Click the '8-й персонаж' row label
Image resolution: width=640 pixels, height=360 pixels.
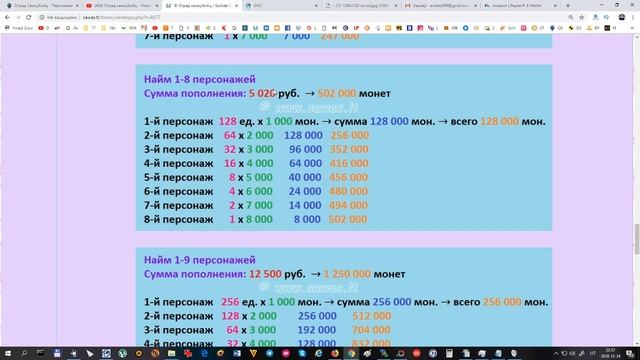coord(178,220)
